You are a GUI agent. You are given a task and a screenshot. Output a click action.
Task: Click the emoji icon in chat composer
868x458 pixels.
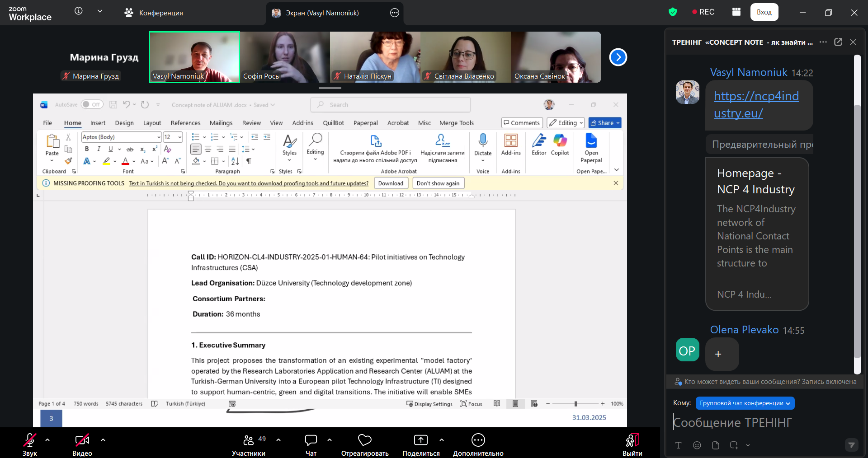point(697,445)
